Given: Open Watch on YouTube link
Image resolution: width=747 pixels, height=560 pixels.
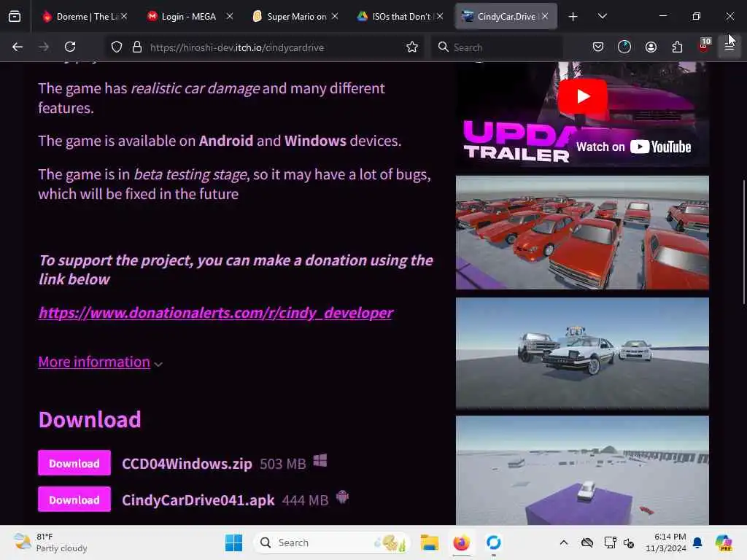Looking at the screenshot, I should pos(633,147).
